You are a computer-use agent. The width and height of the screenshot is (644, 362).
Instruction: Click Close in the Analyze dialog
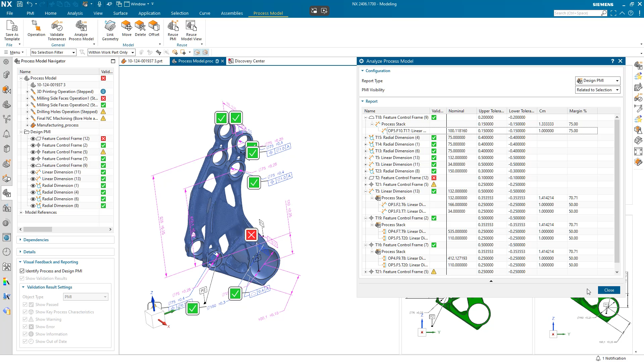[608, 290]
